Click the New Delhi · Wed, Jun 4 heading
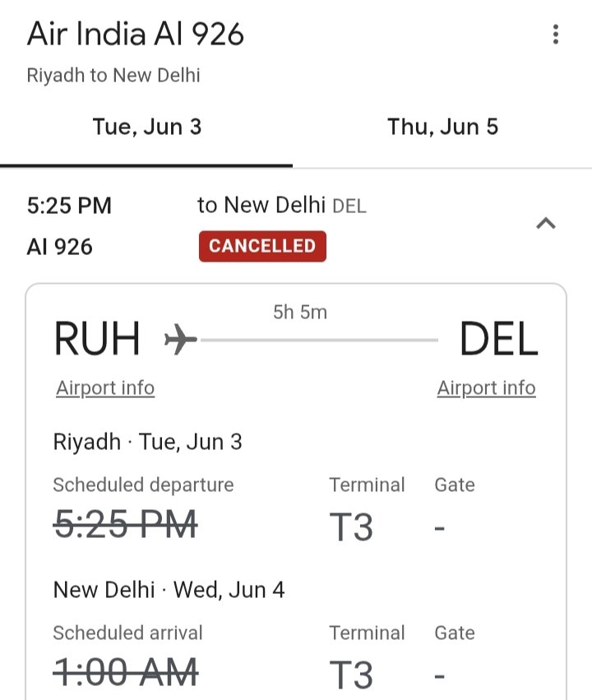Screen dimensions: 592x700 pyautogui.click(x=169, y=590)
